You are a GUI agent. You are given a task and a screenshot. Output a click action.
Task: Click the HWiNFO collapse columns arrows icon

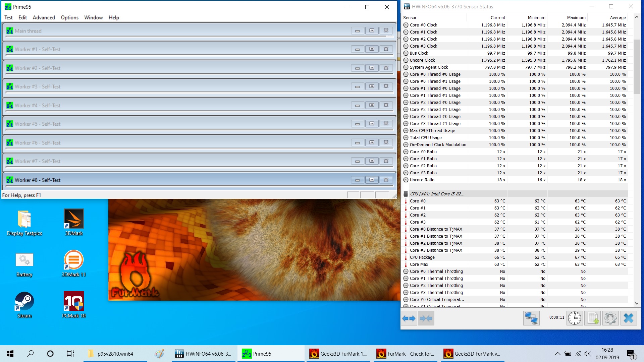[426, 318]
